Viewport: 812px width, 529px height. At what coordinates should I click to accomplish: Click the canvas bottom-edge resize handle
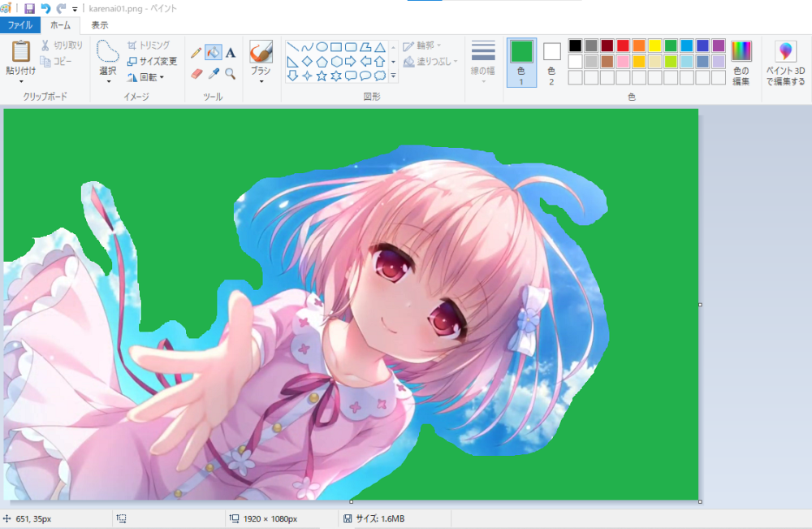pyautogui.click(x=351, y=501)
